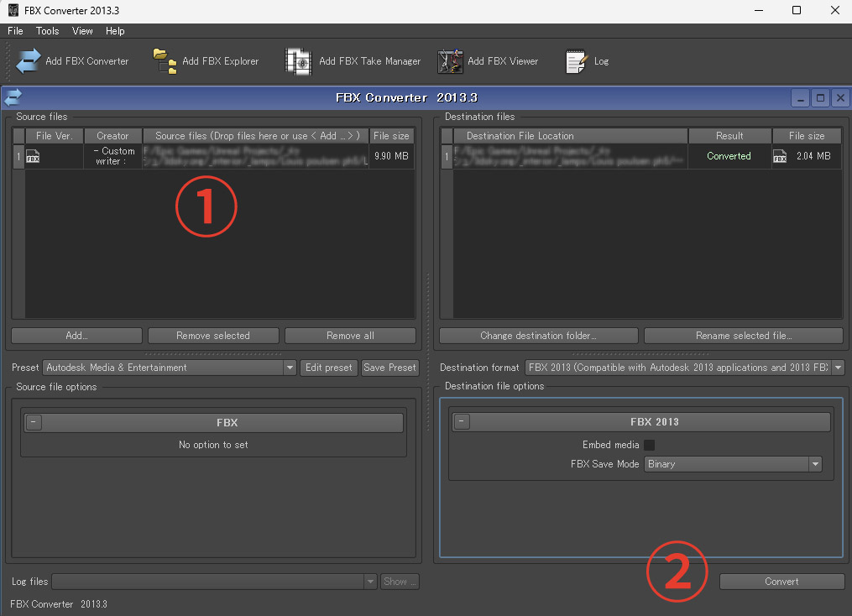Collapse the FBX 2013 destination options section
This screenshot has width=852, height=616.
point(462,422)
